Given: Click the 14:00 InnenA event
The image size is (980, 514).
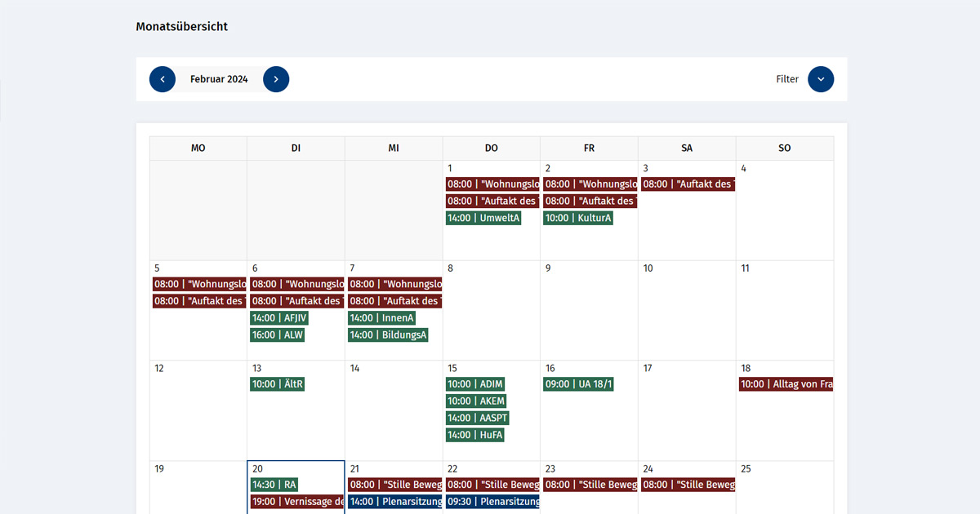Looking at the screenshot, I should 381,318.
